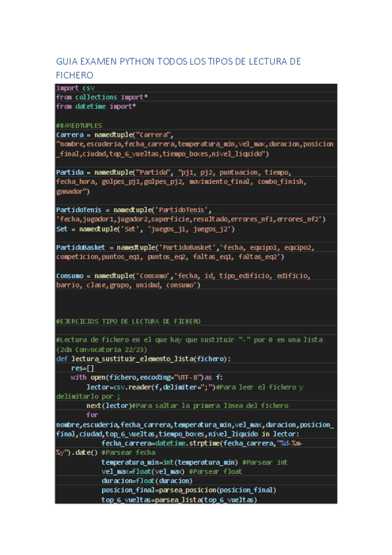Viewport: 392px width, 555px height.
Task: Click the 'def lectura_sustituir_elemento_lista(fichero):' line
Action: [143, 359]
